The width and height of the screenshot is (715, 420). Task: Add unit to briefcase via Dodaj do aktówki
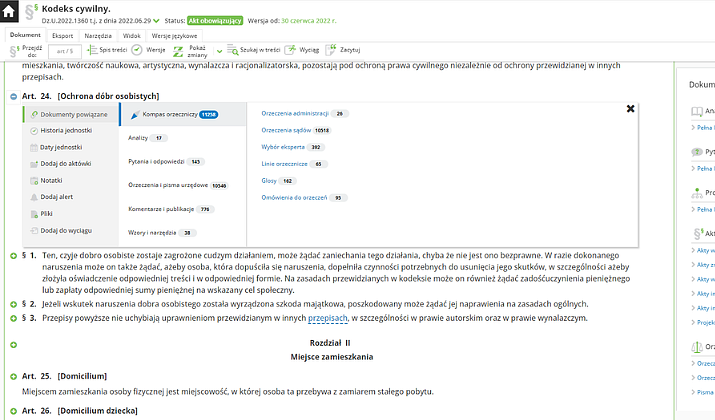pyautogui.click(x=61, y=164)
